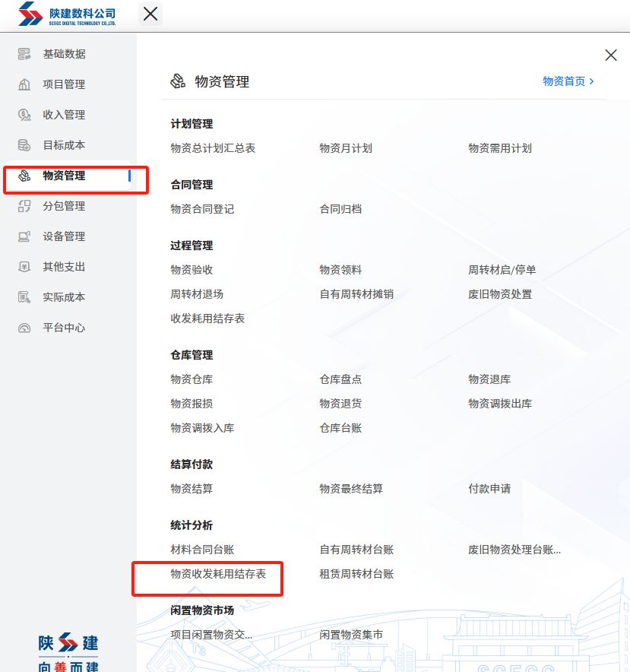Click the 分包管理 sidebar icon
This screenshot has width=630, height=672.
pyautogui.click(x=24, y=206)
